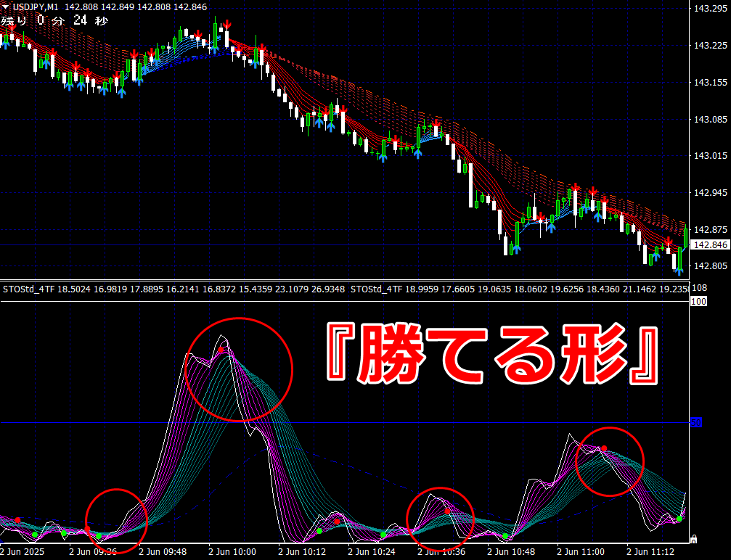Image resolution: width=731 pixels, height=560 pixels.
Task: Click the 143.085 price axis label
Action: point(711,119)
